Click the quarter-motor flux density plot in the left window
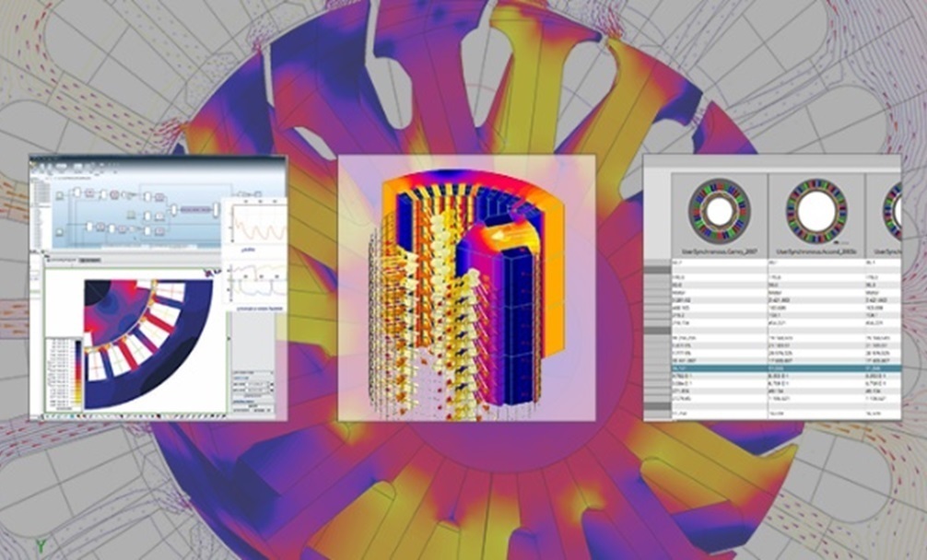The image size is (927, 560). [x=147, y=344]
